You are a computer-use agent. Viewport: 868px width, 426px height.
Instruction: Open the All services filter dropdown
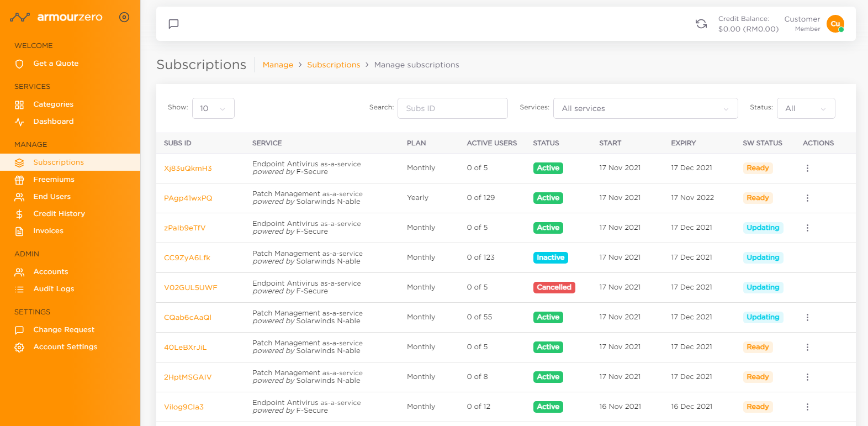pos(645,108)
